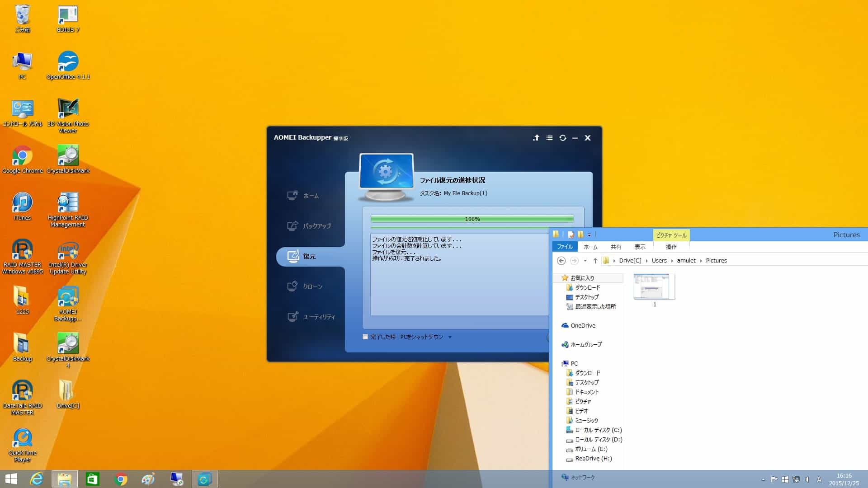
Task: Open CrystalDiskMark desktop shortcut
Action: pyautogui.click(x=68, y=159)
